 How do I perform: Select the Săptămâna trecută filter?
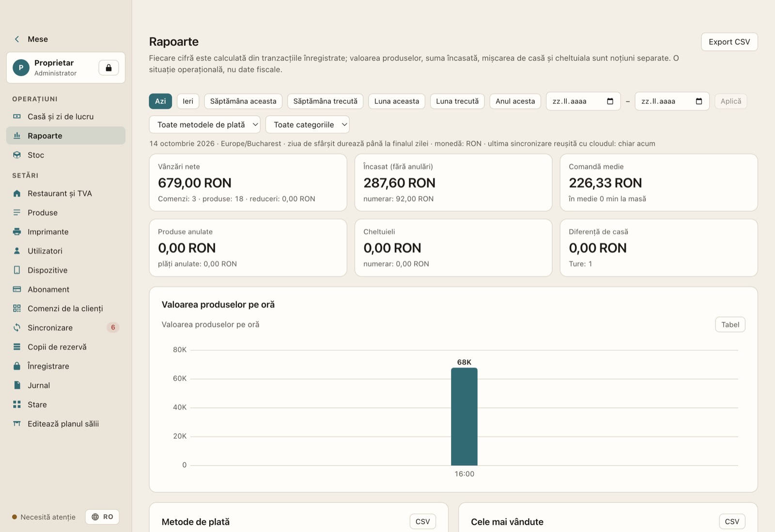coord(325,101)
